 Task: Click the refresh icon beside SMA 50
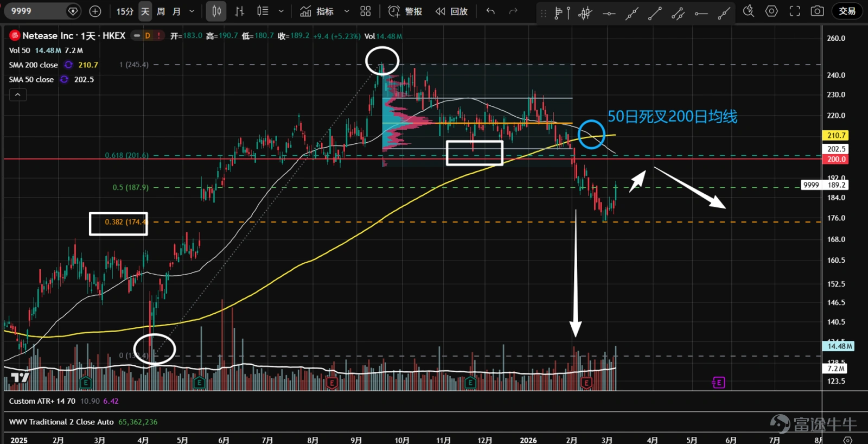click(64, 80)
